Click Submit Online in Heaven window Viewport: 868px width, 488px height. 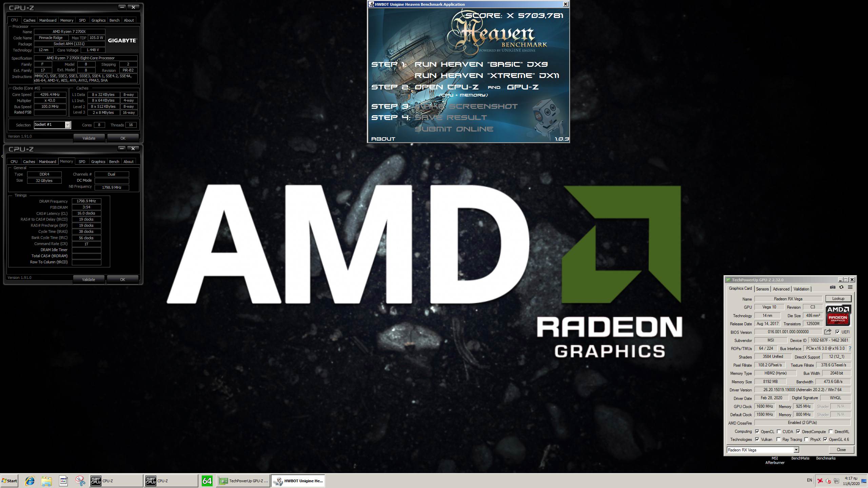click(454, 129)
